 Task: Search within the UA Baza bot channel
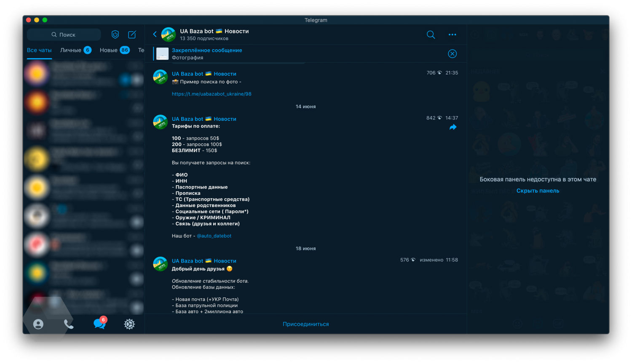click(x=431, y=35)
